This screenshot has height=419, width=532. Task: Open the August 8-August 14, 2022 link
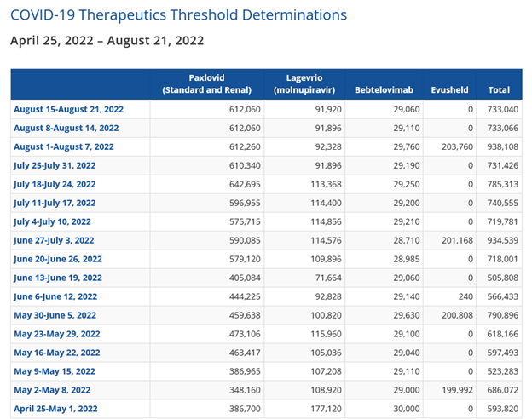pos(66,128)
